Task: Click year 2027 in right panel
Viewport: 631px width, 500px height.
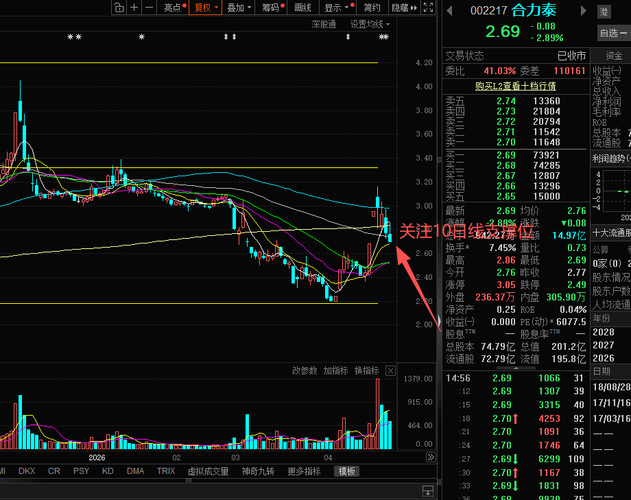Action: pyautogui.click(x=603, y=345)
